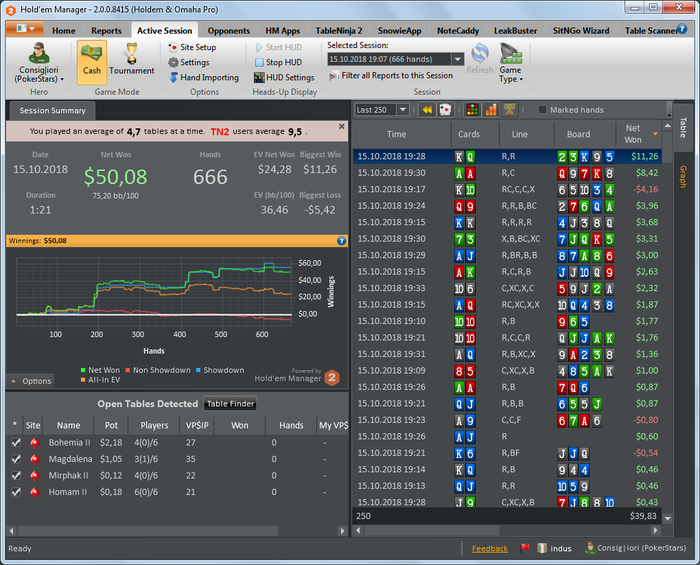The image size is (700, 565).
Task: Click the Table Finder button
Action: coord(230,404)
